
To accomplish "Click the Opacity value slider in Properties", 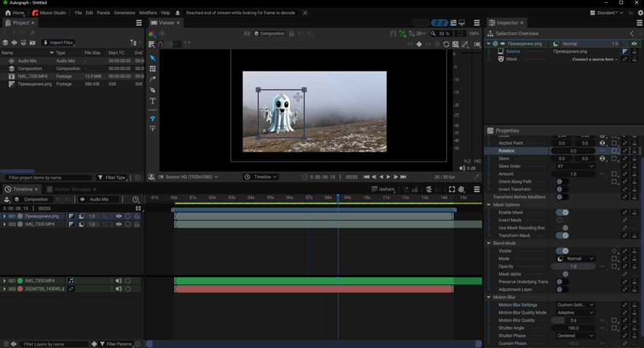I will 573,267.
